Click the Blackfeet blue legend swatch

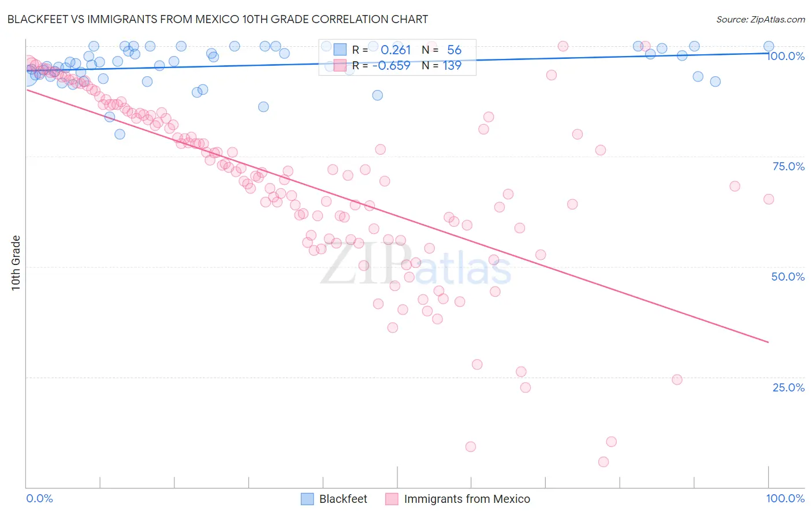(307, 499)
